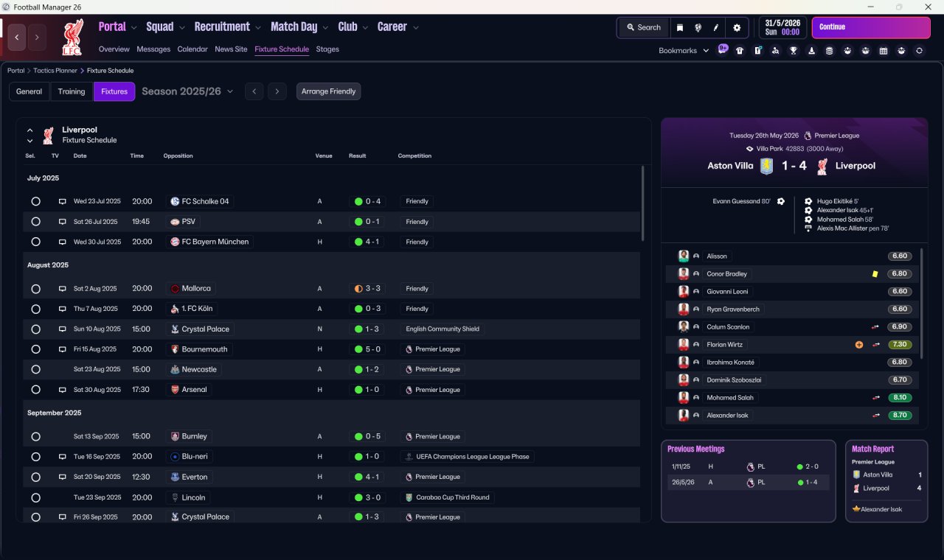This screenshot has width=944, height=560.
Task: Select the Newcastle fixture radio button
Action: point(35,369)
